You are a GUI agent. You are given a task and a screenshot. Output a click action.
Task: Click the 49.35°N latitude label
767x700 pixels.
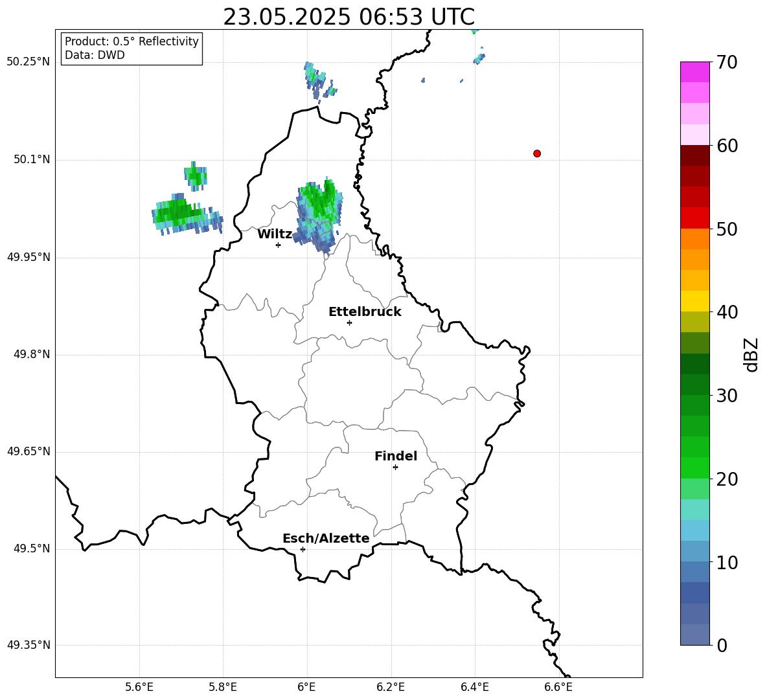[29, 645]
